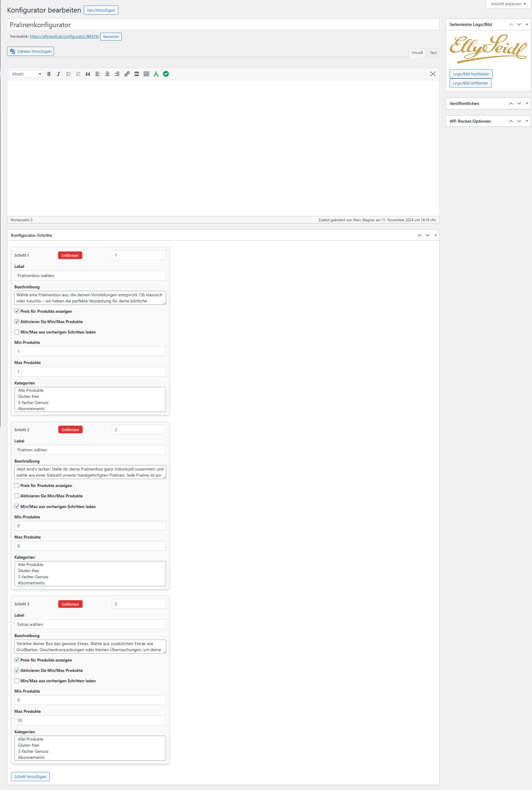The image size is (532, 790).
Task: Apply blockquote formatting
Action: 88,74
